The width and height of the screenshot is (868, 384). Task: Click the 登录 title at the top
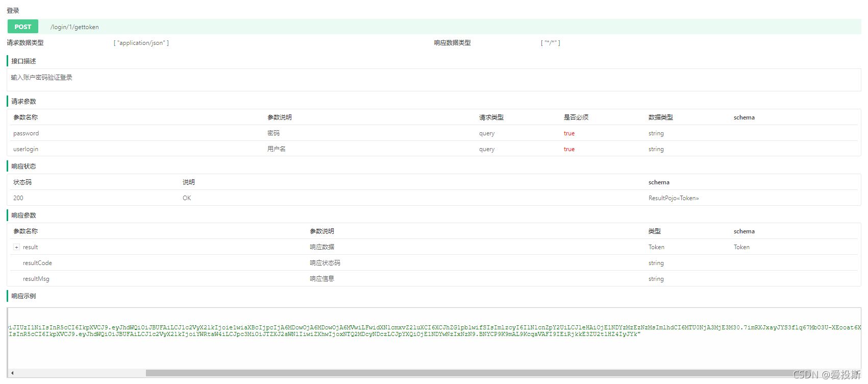13,11
